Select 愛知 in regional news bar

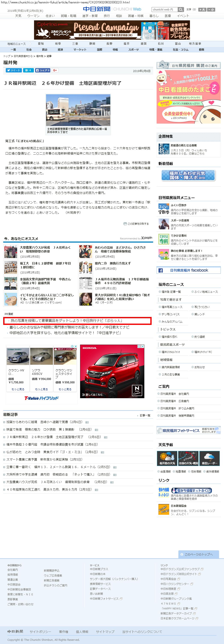tap(41, 44)
